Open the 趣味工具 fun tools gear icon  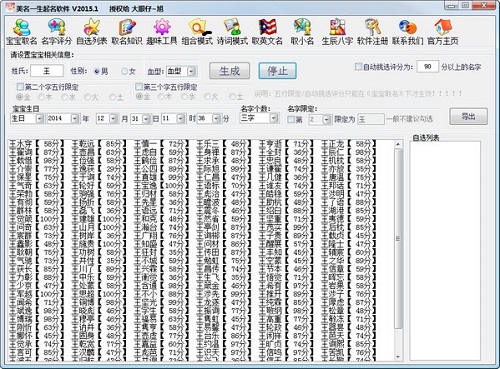(162, 32)
